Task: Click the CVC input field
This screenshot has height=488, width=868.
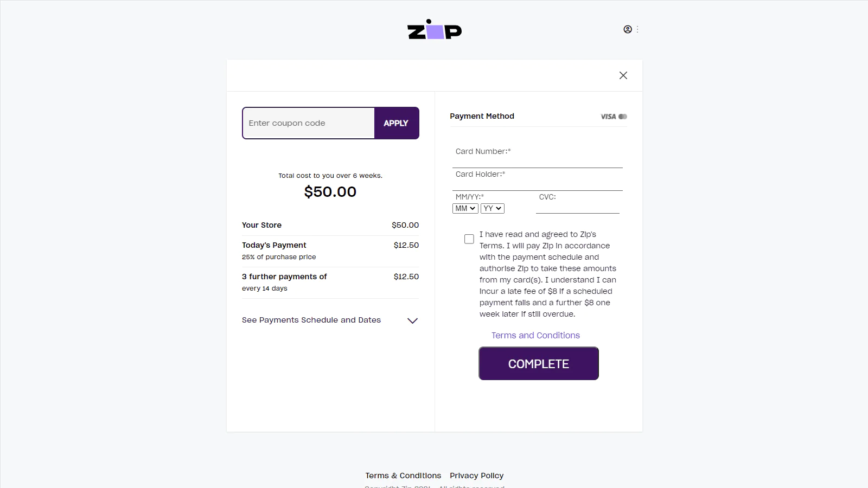Action: pyautogui.click(x=577, y=207)
